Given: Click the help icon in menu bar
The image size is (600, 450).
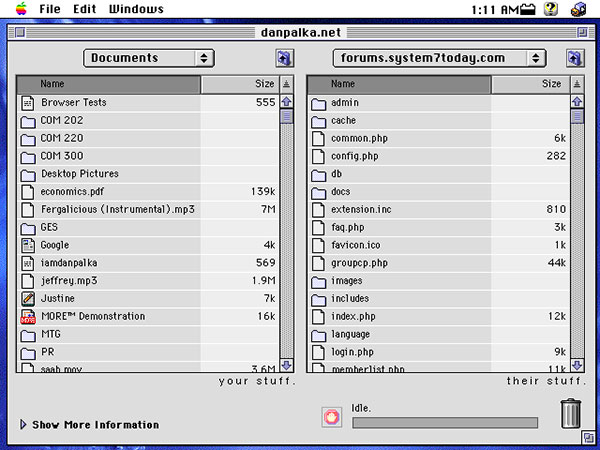Looking at the screenshot, I should 551,9.
